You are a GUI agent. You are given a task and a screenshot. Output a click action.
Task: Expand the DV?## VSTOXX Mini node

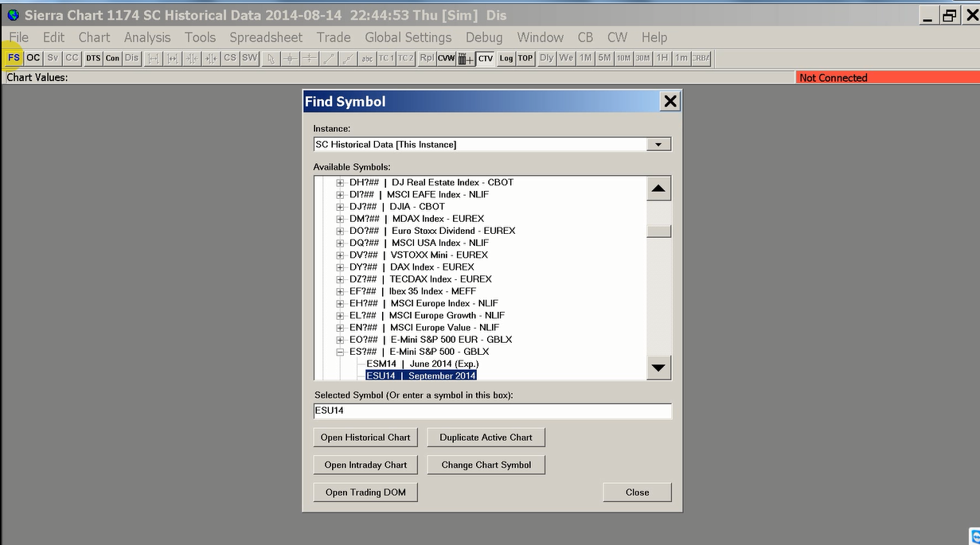coord(341,255)
